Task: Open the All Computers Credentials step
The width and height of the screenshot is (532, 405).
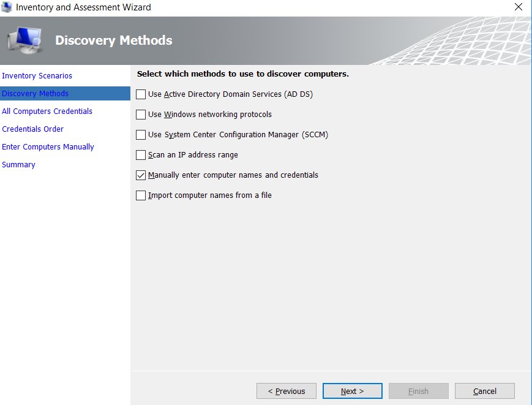Action: [x=47, y=111]
